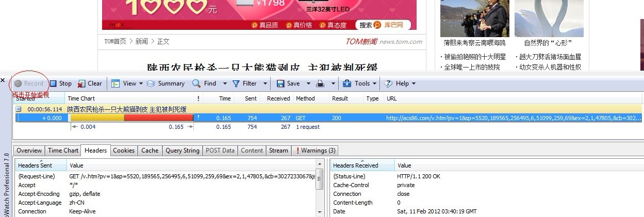Click the greyed Record button

(29, 84)
